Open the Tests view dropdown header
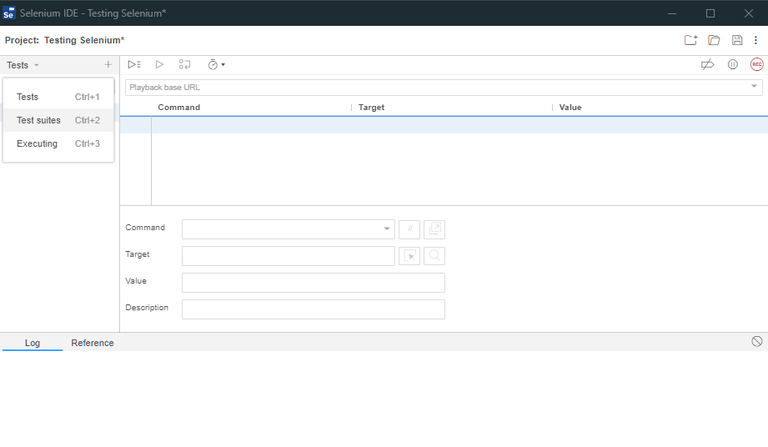Viewport: 768px width, 447px height. (23, 65)
